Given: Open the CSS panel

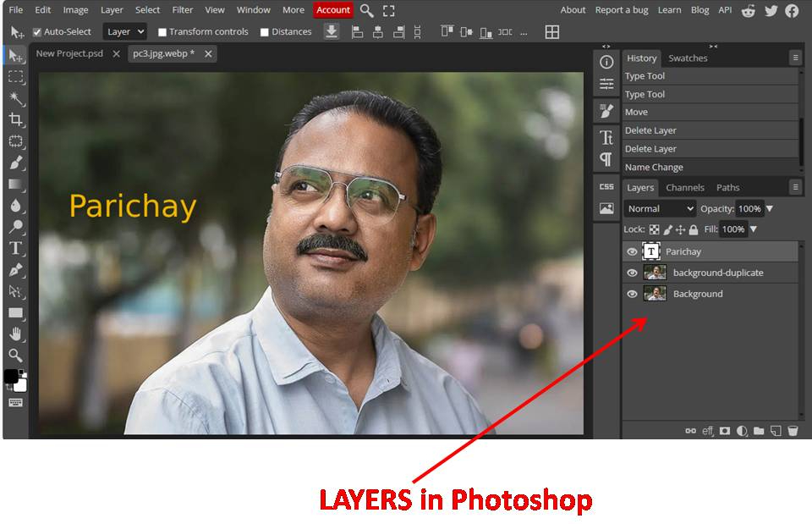Looking at the screenshot, I should (x=606, y=186).
